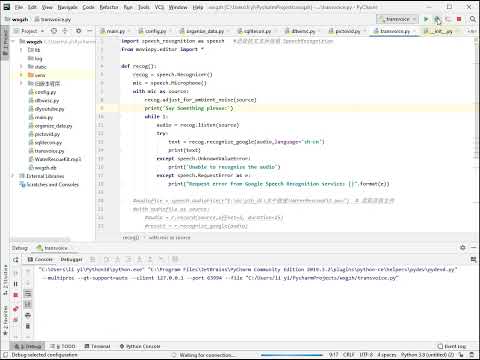Click the red Stop icon in top toolbar
Screen dimensions: 480x360
pyautogui.click(x=459, y=19)
